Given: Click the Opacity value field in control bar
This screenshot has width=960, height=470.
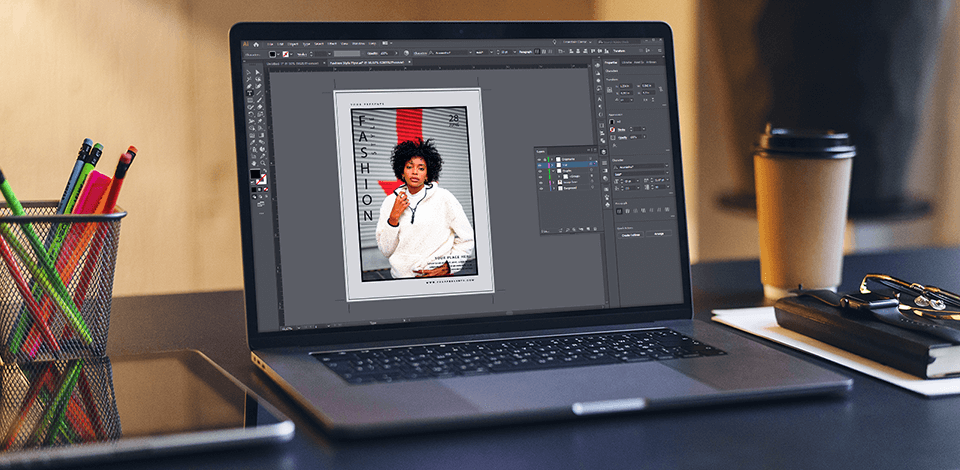Looking at the screenshot, I should click(387, 53).
